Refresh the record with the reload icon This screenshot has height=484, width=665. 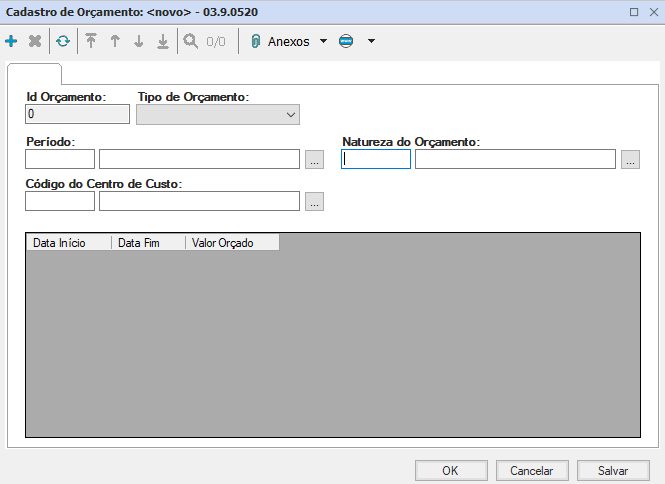click(x=63, y=42)
